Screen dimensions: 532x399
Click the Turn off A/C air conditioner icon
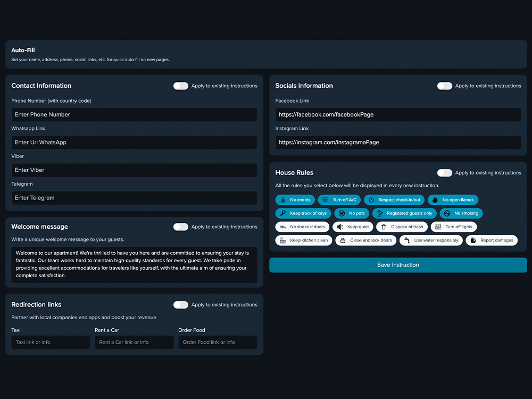click(x=326, y=200)
